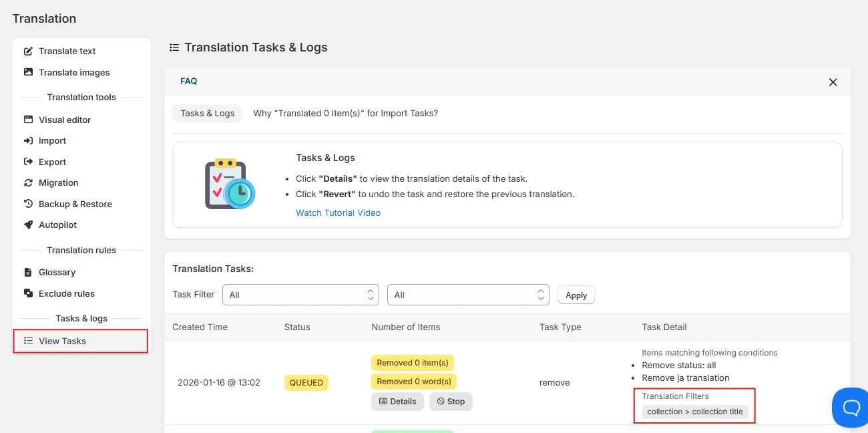The height and width of the screenshot is (433, 868).
Task: Open the first Task Filter dropdown
Action: click(301, 295)
